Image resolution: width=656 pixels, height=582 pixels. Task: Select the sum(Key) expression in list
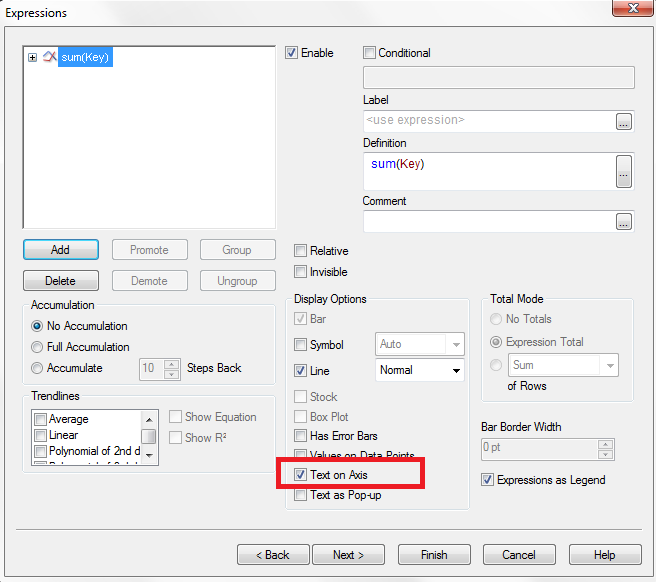(x=85, y=57)
